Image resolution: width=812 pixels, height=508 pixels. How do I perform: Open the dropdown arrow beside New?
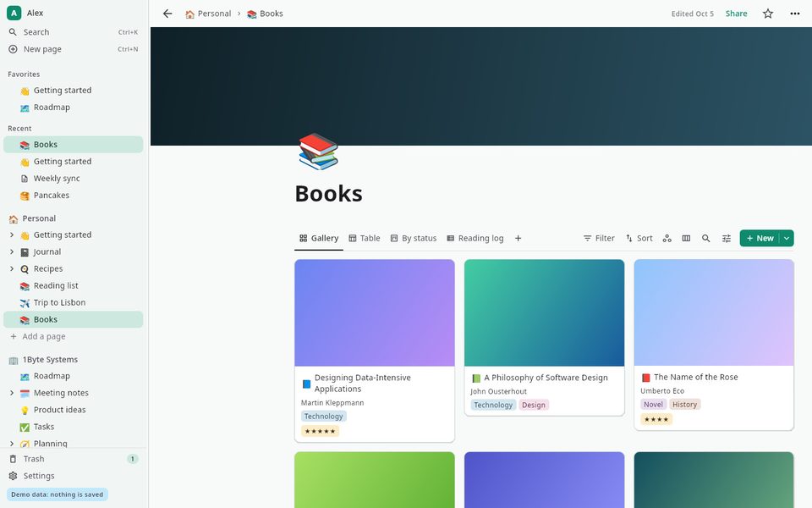tap(787, 239)
